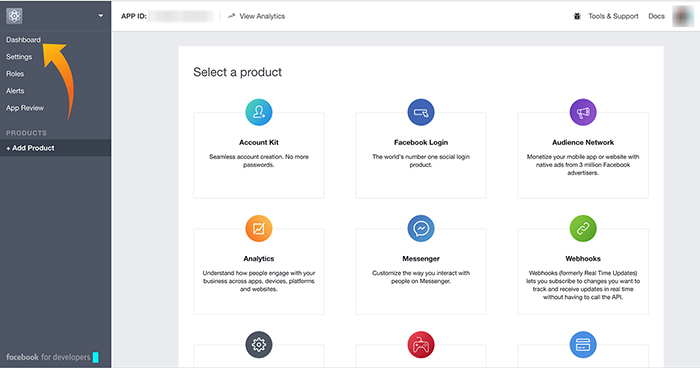Click the Facebook Login icon
This screenshot has width=700, height=368.
coord(421,112)
